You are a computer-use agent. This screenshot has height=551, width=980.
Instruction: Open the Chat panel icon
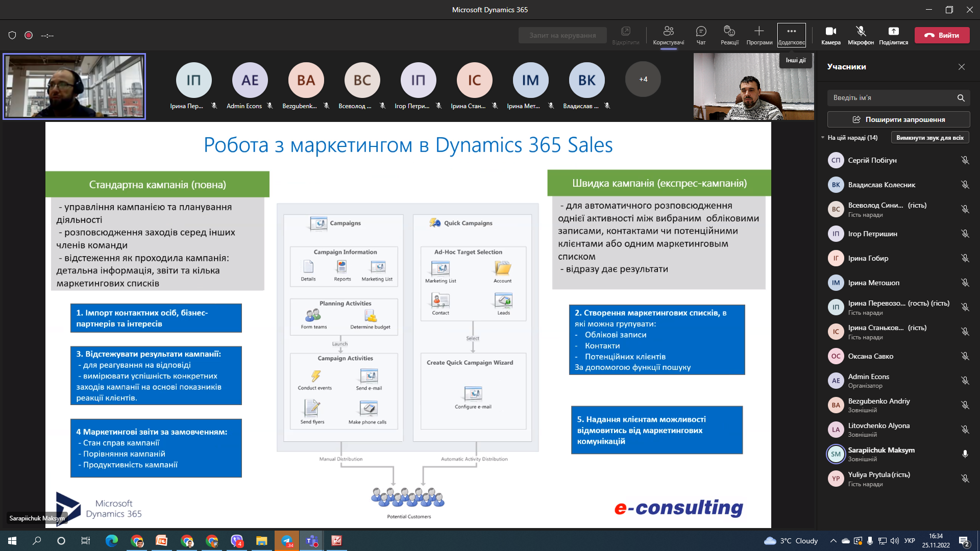pos(701,32)
